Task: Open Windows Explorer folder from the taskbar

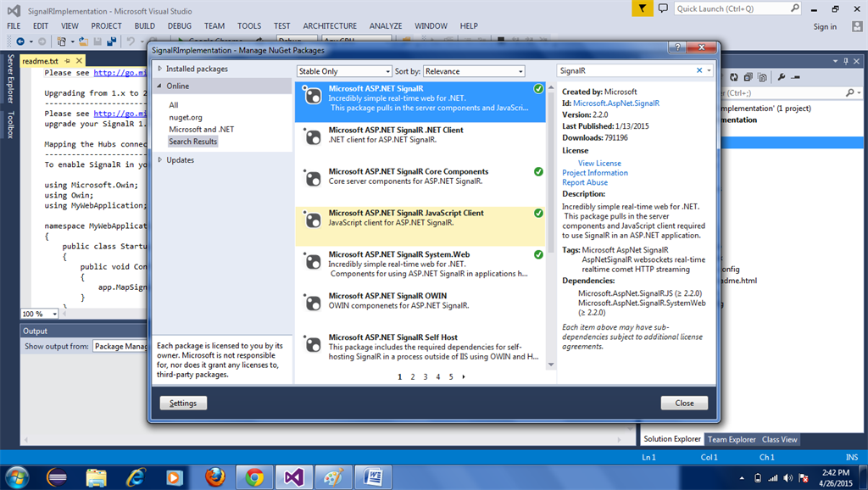Action: click(x=97, y=477)
